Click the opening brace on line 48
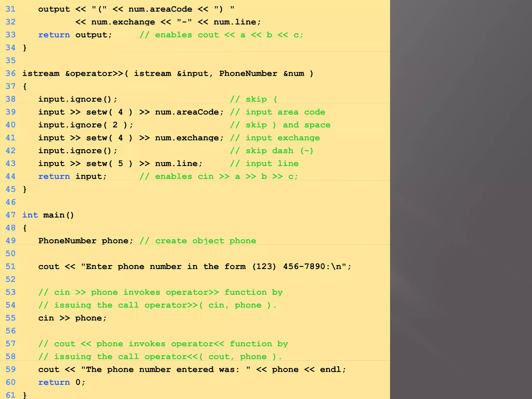Image resolution: width=532 pixels, height=399 pixels. coord(25,228)
